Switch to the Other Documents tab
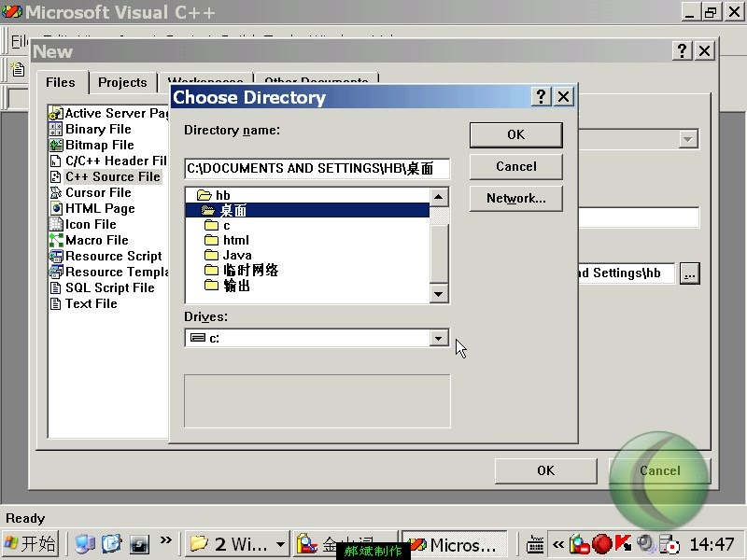 [317, 80]
